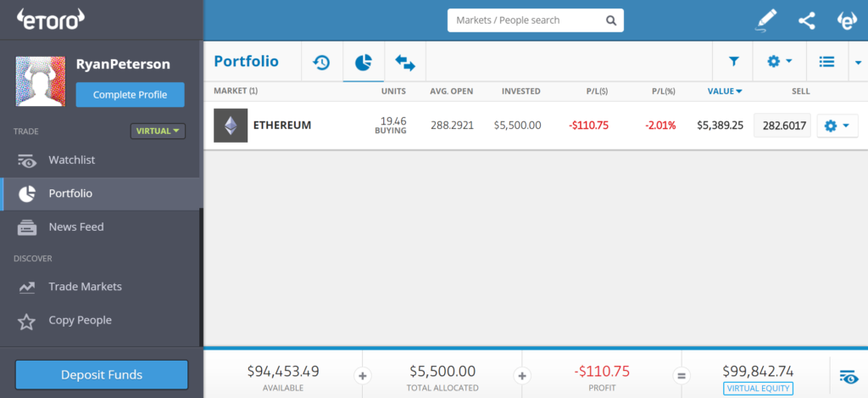Click VIRTUAL EQUITY label button

click(758, 388)
